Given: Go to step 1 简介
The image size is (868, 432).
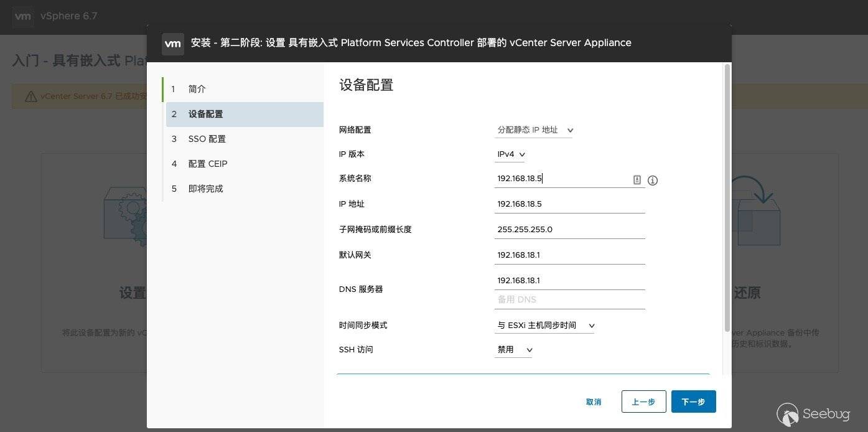Looking at the screenshot, I should pos(197,89).
